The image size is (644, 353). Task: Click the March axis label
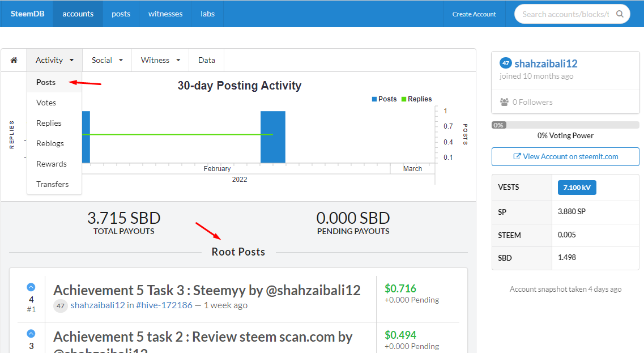[x=412, y=169]
